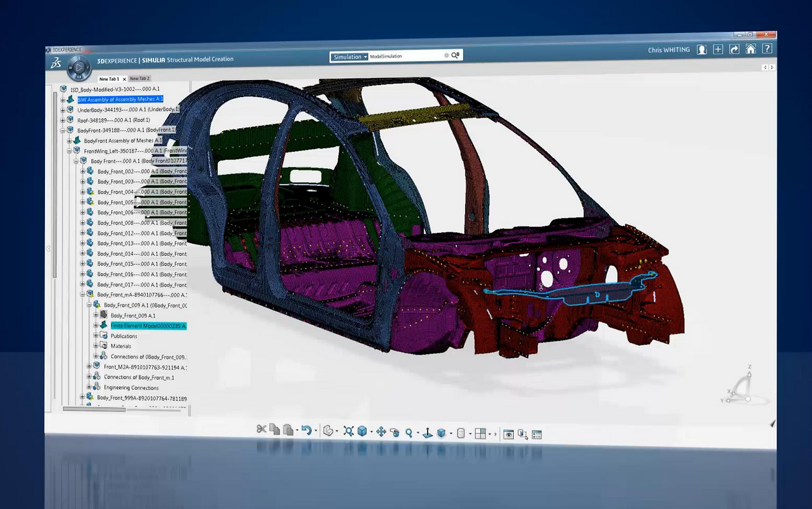Image resolution: width=812 pixels, height=509 pixels.
Task: Select ISD_Body-Modified-V3-1002 root node
Action: point(115,89)
